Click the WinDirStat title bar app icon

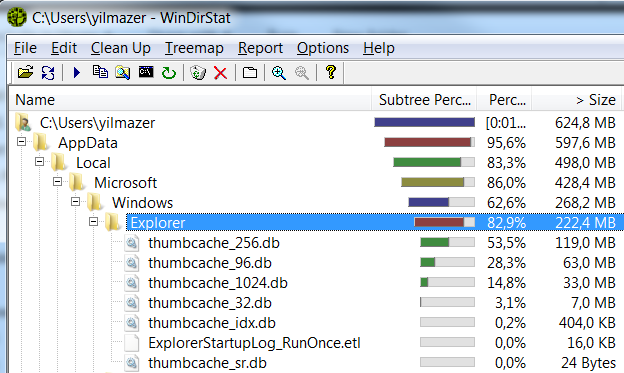[x=16, y=18]
